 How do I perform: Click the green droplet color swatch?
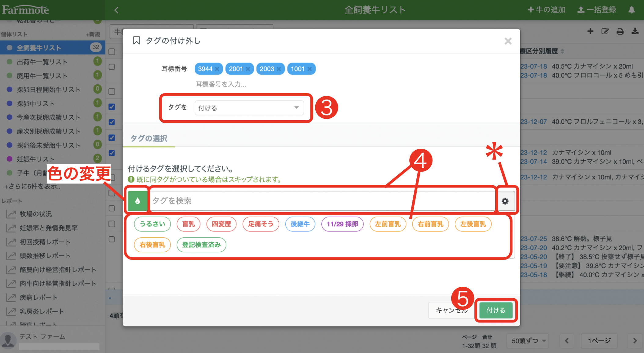click(x=137, y=201)
